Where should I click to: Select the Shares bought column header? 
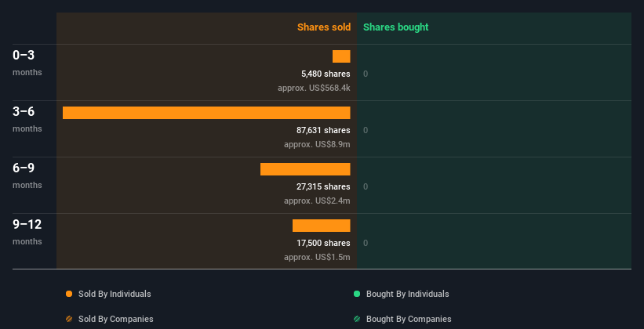395,27
